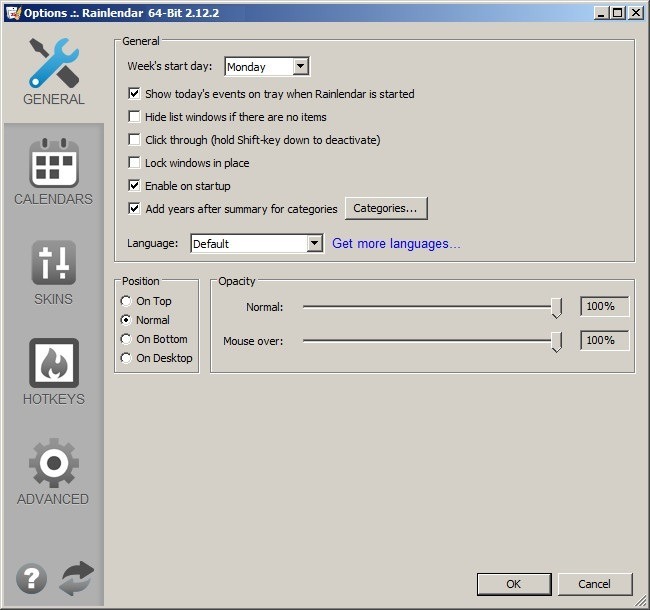650x610 pixels.
Task: Click the help question mark icon
Action: click(x=31, y=579)
